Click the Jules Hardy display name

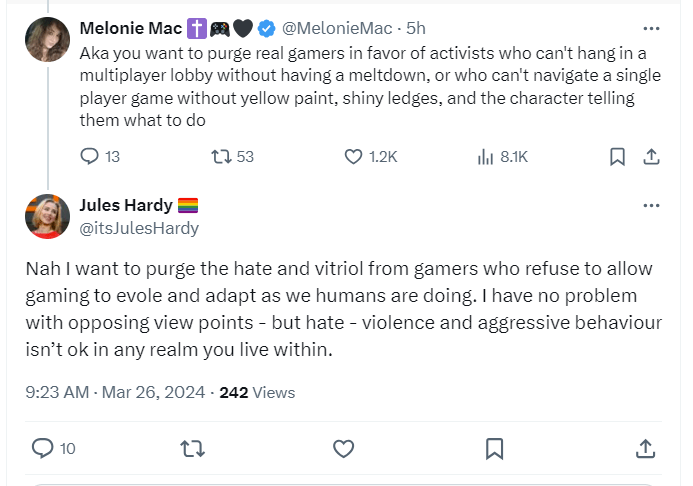125,206
